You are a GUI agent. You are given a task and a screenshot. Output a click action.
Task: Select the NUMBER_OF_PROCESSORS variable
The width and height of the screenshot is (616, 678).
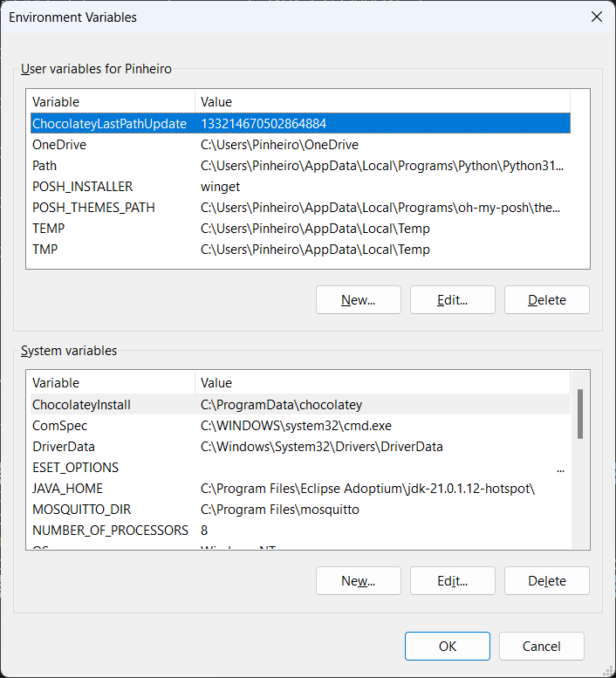tap(300, 531)
